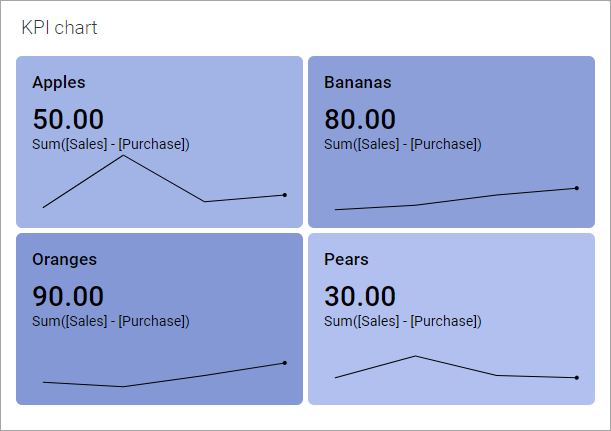Viewport: 611px width, 431px height.
Task: Select the Pears tile heading
Action: [x=346, y=259]
